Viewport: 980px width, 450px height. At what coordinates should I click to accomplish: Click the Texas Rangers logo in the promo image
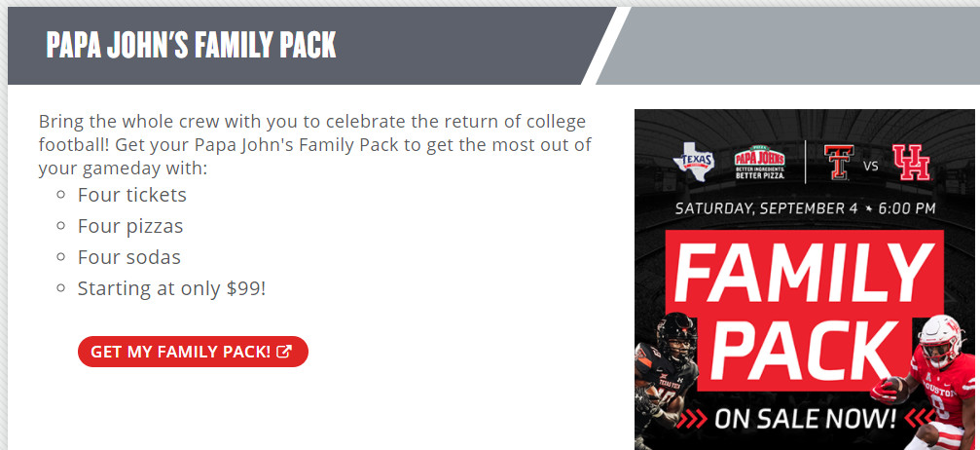point(693,163)
